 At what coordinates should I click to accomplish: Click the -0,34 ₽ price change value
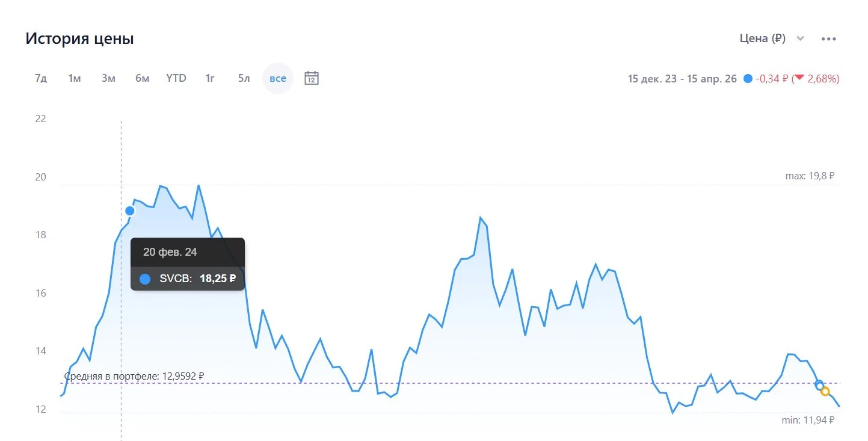(x=772, y=79)
